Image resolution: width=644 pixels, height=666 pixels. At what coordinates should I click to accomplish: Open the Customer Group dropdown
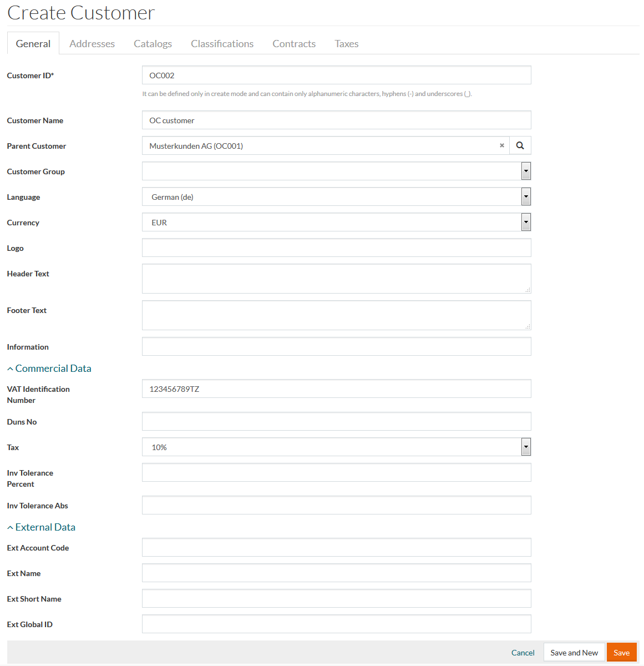click(336, 171)
